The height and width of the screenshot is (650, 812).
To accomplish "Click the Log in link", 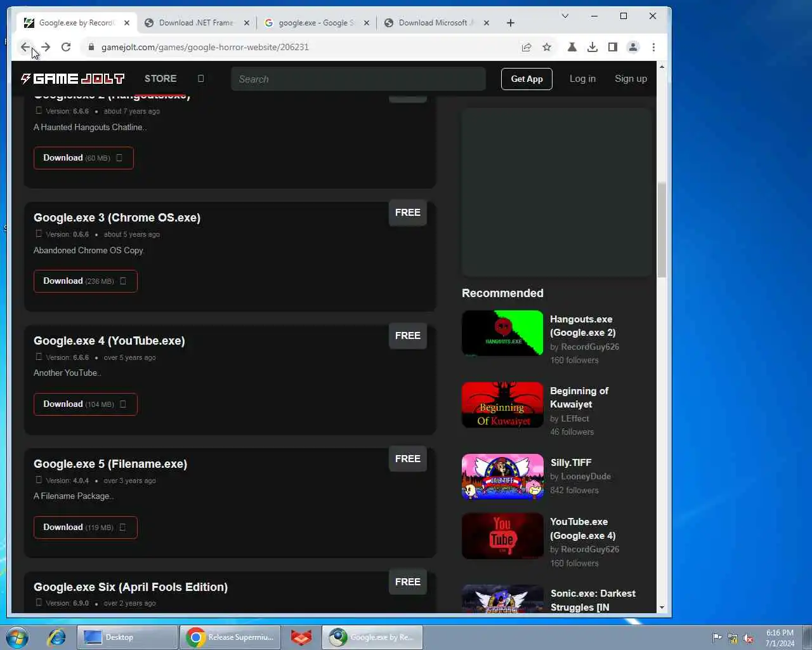I will 582,79.
